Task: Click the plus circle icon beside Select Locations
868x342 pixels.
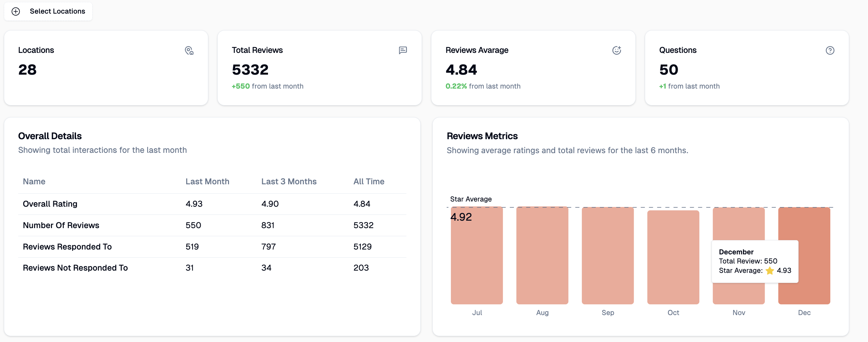Action: (16, 11)
